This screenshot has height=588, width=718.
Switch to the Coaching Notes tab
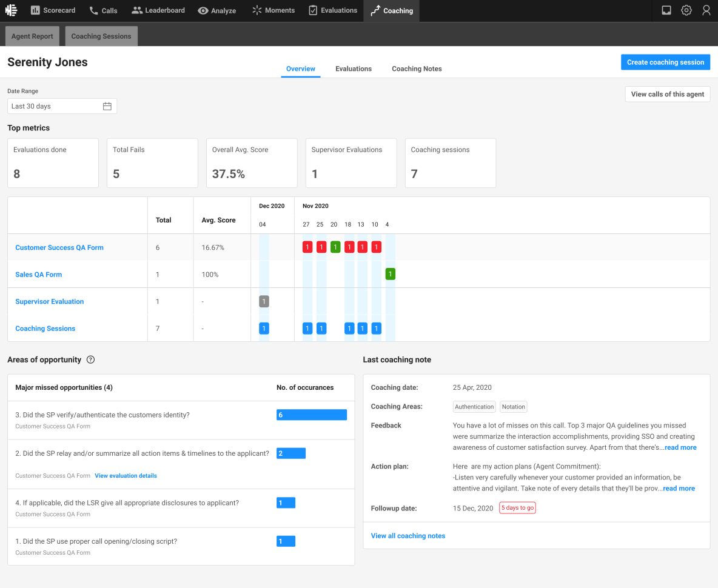coord(417,68)
